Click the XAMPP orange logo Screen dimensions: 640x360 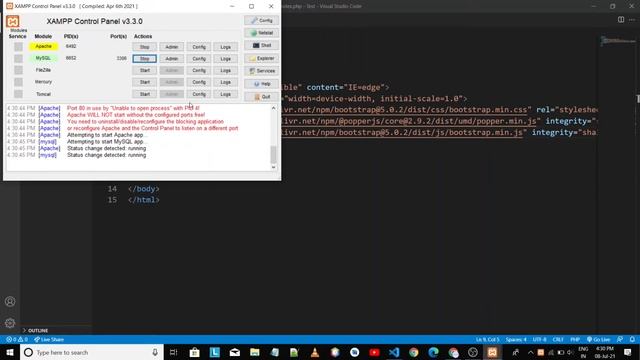pyautogui.click(x=13, y=21)
